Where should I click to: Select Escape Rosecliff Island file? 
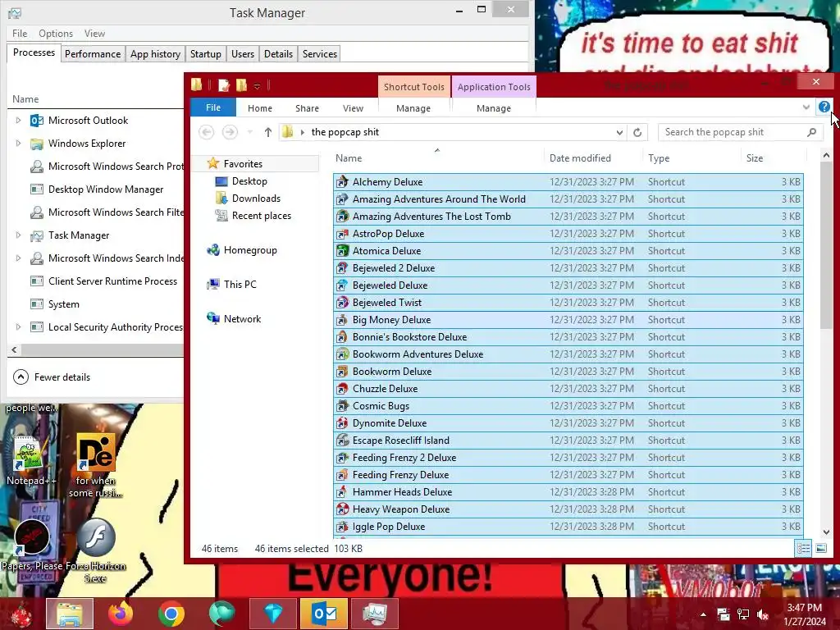point(568,441)
